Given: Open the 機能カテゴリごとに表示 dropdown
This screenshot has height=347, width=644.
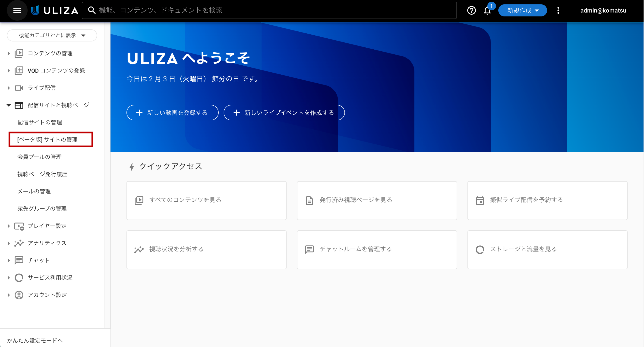Looking at the screenshot, I should point(52,35).
